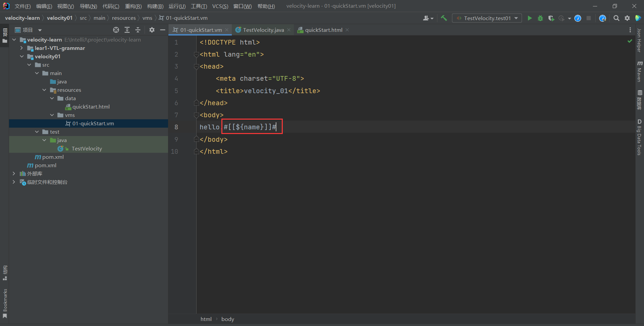The width and height of the screenshot is (644, 326).
Task: Click the blue gauge icon beside the Stop button
Action: [x=578, y=18]
